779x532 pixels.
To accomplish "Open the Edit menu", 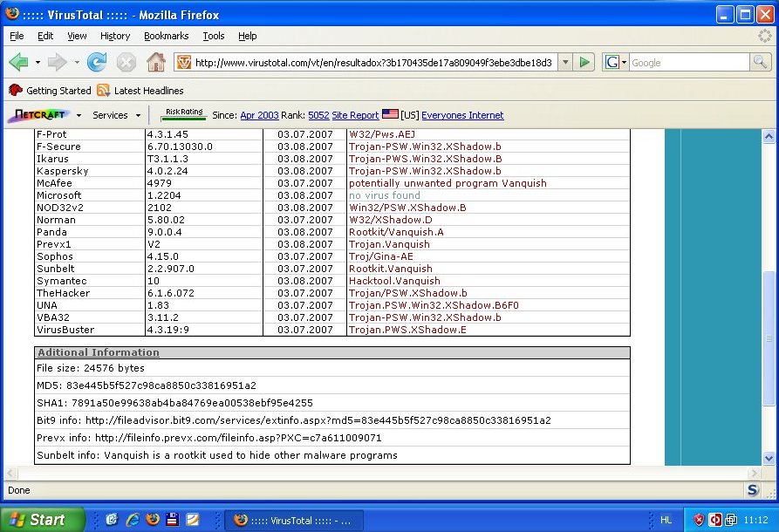I will pos(45,36).
